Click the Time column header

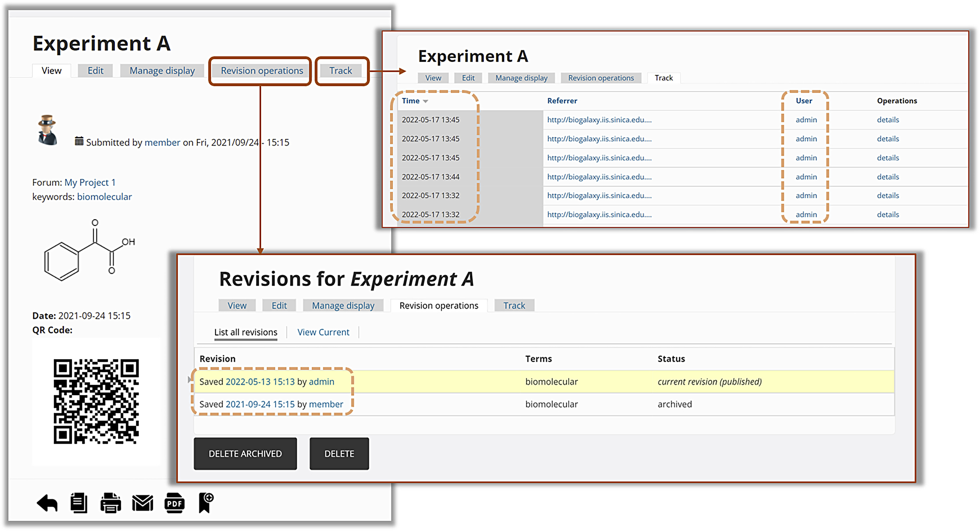point(410,101)
